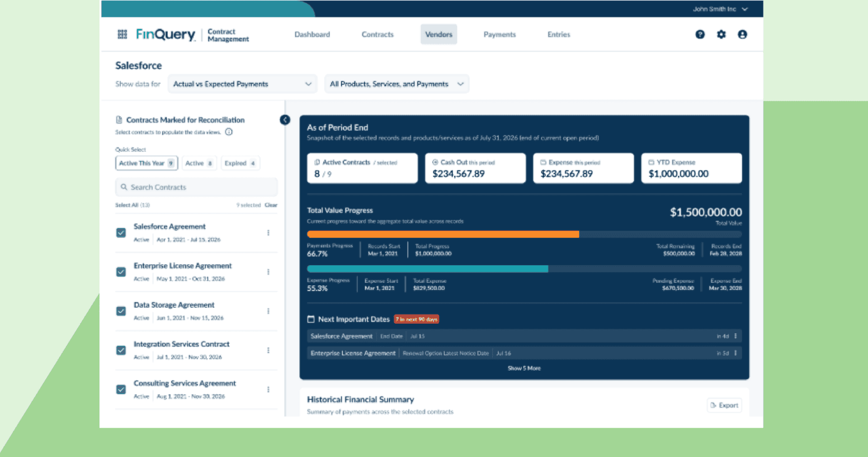Go to the Entries tab
868x457 pixels.
pos(559,34)
